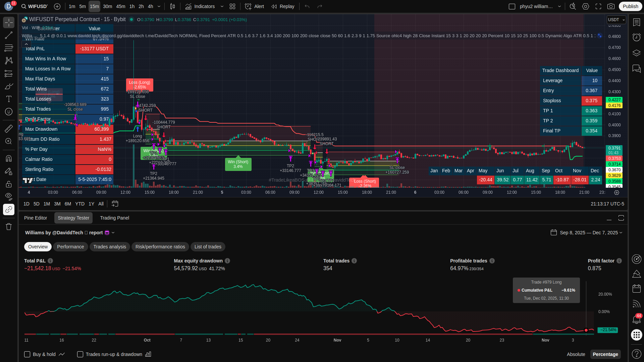
Task: Open the Alert creation dialog
Action: [254, 6]
